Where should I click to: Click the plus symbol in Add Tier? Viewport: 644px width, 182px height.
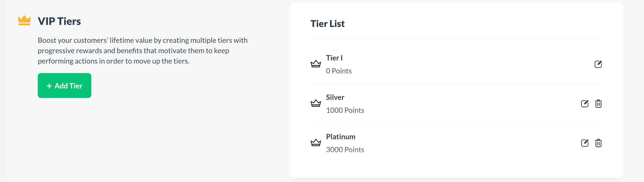[49, 86]
